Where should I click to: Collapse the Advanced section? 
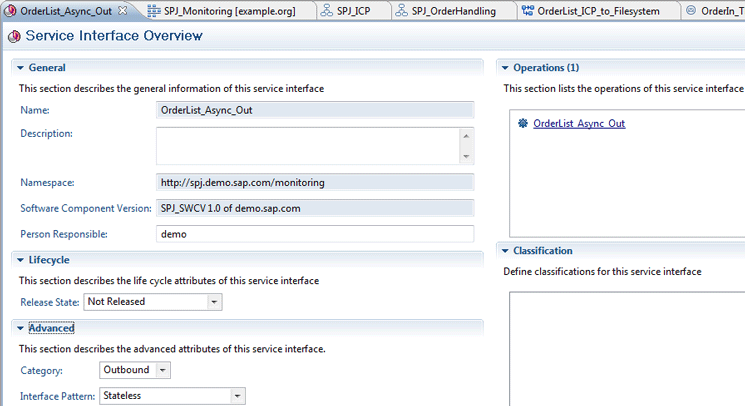20,328
